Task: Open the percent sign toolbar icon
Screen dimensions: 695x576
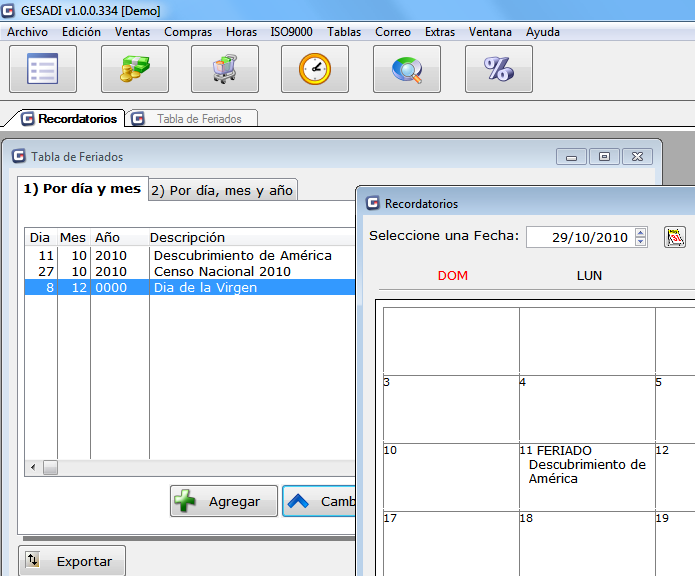Action: [498, 69]
